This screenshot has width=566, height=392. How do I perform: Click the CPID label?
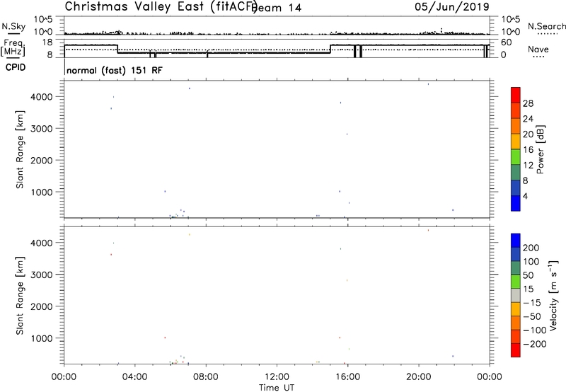pyautogui.click(x=16, y=67)
